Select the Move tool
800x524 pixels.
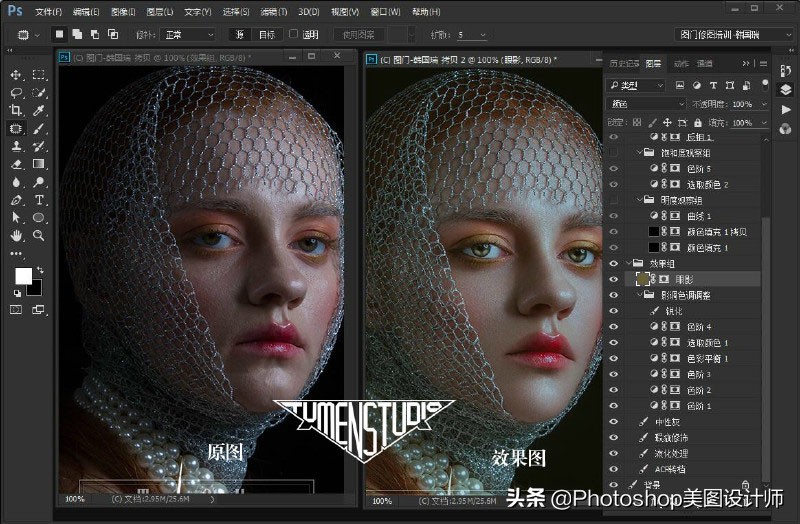(x=16, y=75)
